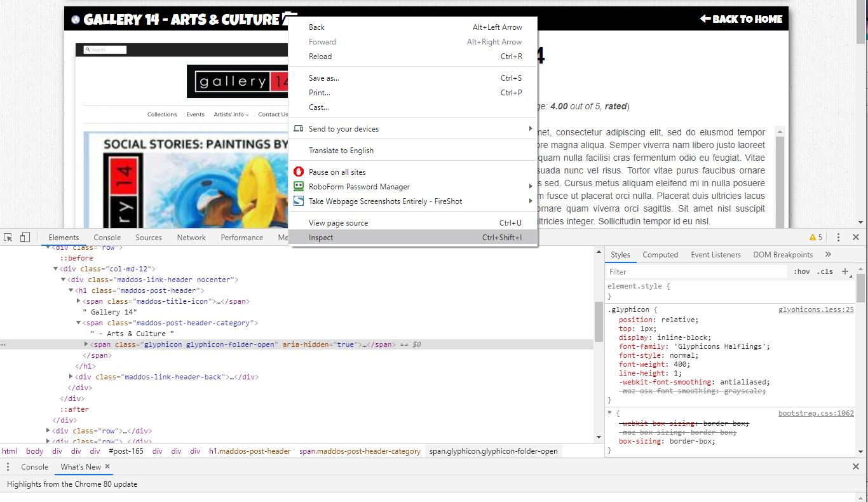The height and width of the screenshot is (502, 868).
Task: Click 'BACK TO HOME' in the page header
Action: point(741,19)
